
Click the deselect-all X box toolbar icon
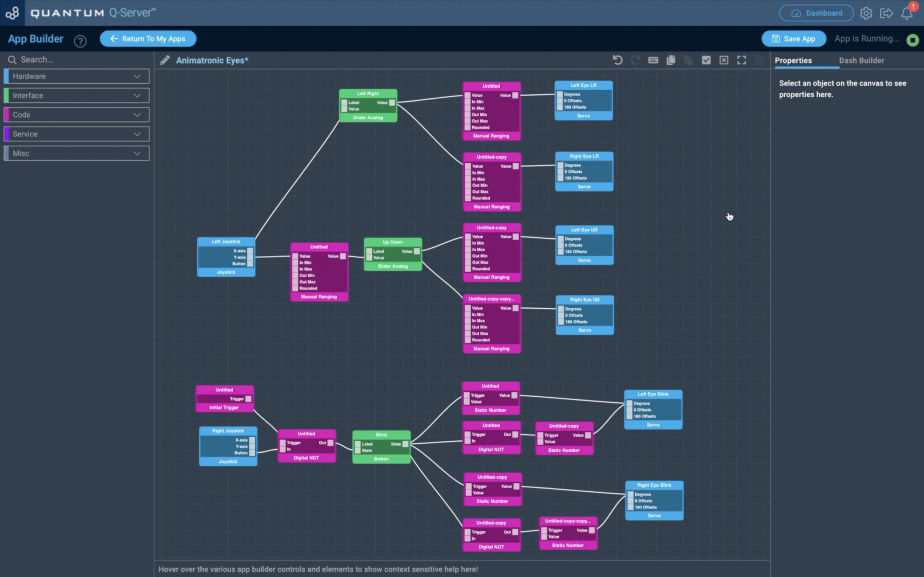point(724,60)
